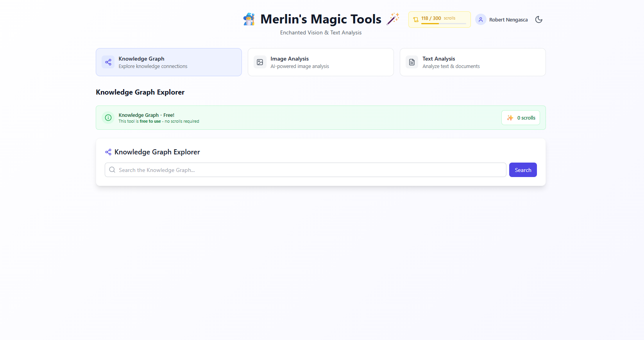Click the Explore knowledge connections description
This screenshot has width=644, height=340.
153,66
